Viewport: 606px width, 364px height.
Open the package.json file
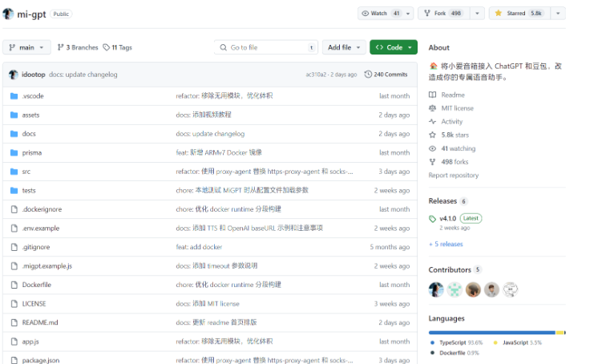[x=41, y=360]
